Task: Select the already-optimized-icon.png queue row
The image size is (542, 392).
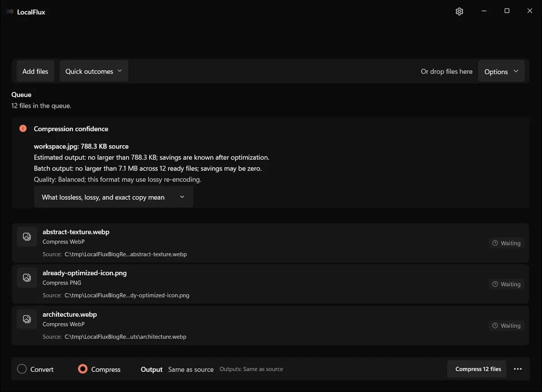Action: click(271, 284)
